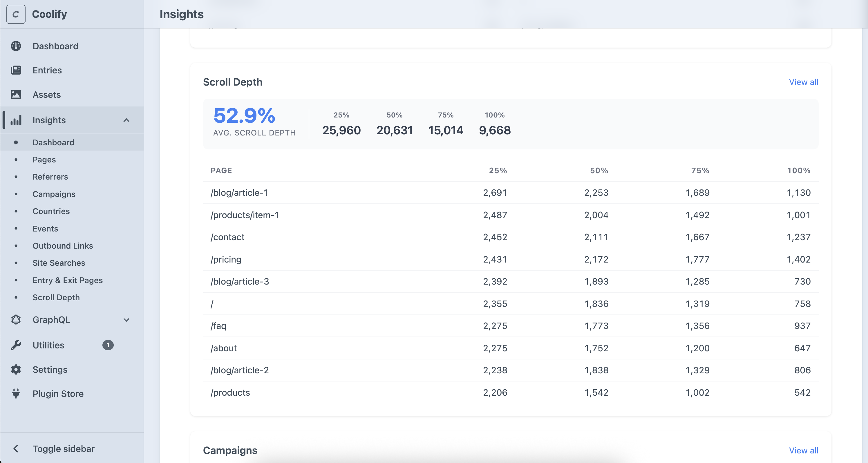Open the Scroll Depth submenu item
This screenshot has height=463, width=868.
tap(56, 297)
